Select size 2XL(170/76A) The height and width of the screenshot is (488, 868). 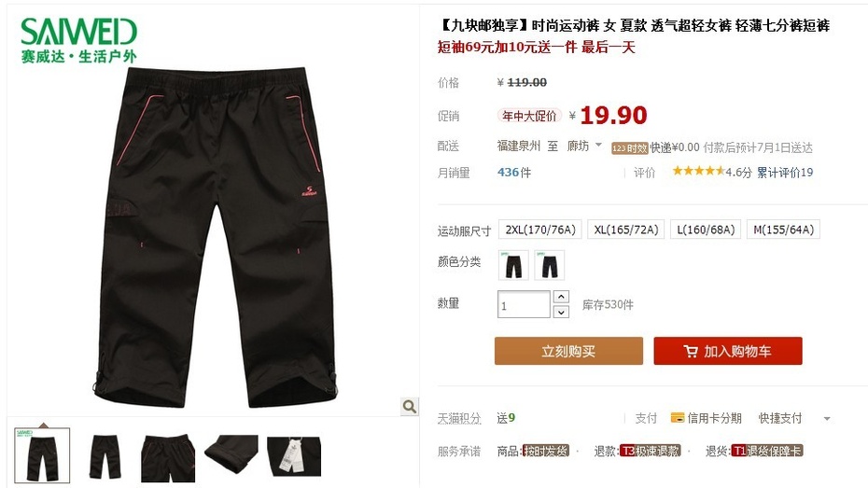(x=540, y=230)
